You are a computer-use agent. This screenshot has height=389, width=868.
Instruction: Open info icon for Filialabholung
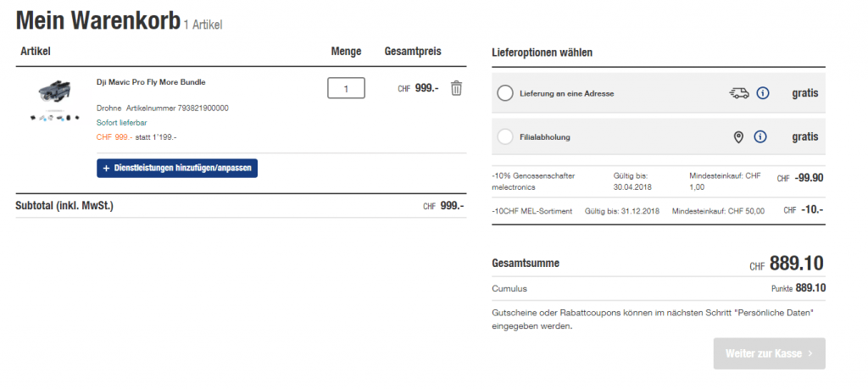[760, 136]
